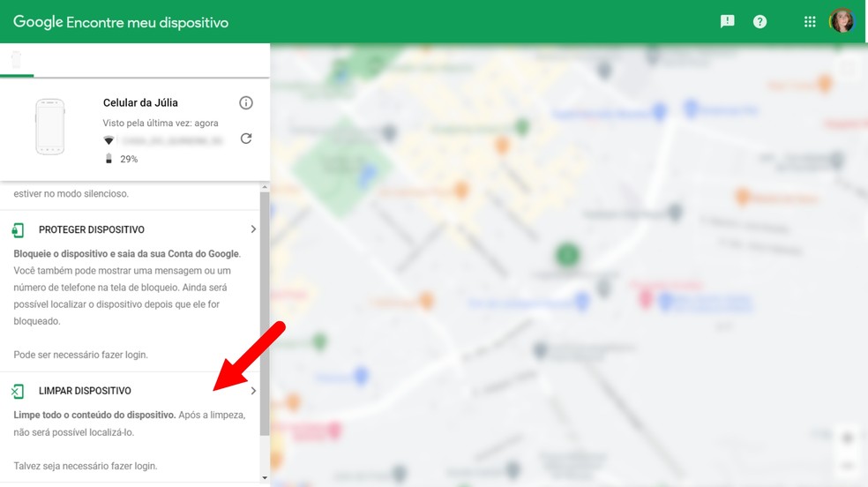Viewport: 868px width, 487px height.
Task: Click the Google Encontre meu dispositivo title
Action: point(121,22)
